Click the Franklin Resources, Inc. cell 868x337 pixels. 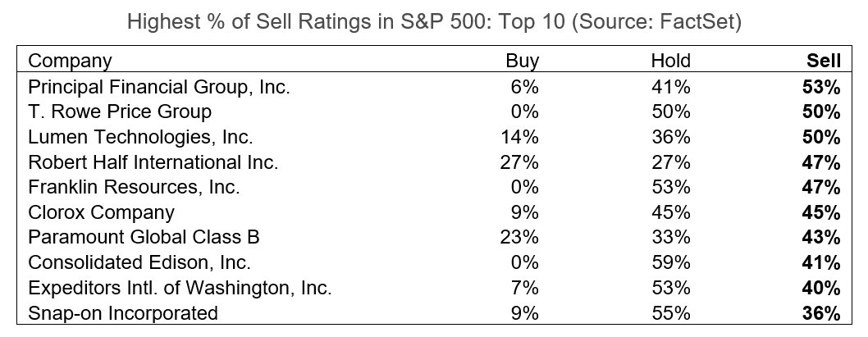click(x=134, y=187)
